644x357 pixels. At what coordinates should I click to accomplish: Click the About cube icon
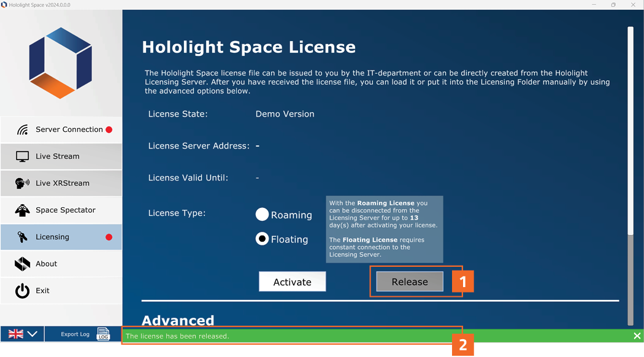pyautogui.click(x=22, y=264)
